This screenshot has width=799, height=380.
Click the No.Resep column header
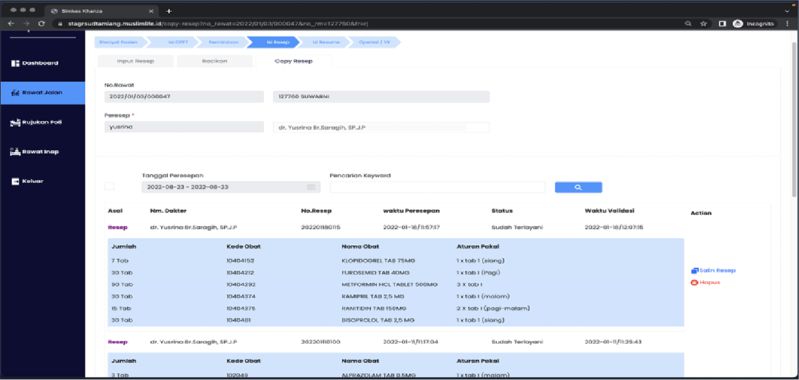point(316,211)
